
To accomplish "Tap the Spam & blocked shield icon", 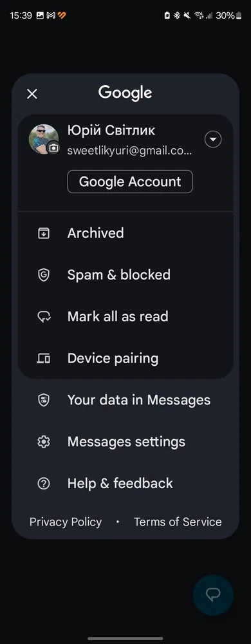I will click(44, 275).
